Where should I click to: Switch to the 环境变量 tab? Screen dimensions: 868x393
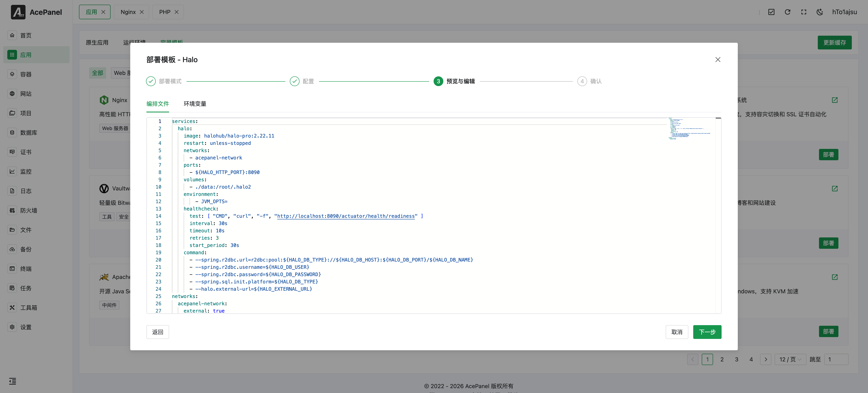(x=195, y=104)
